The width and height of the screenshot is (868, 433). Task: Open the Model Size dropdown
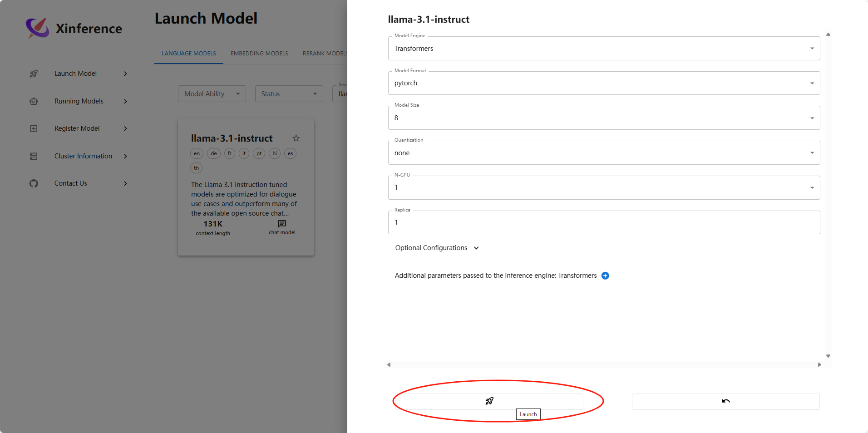pyautogui.click(x=604, y=118)
